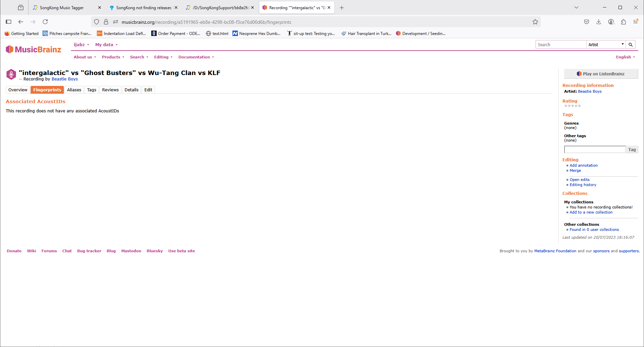Close the SongKong not finding releases tab
Image resolution: width=644 pixels, height=347 pixels.
coord(176,7)
